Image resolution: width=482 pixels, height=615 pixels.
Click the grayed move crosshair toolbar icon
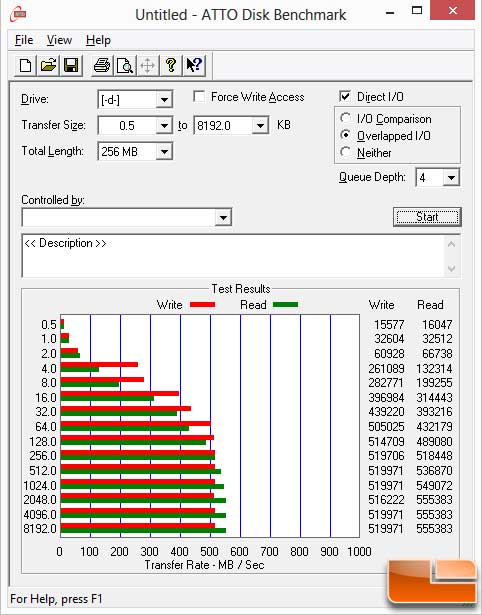point(147,65)
